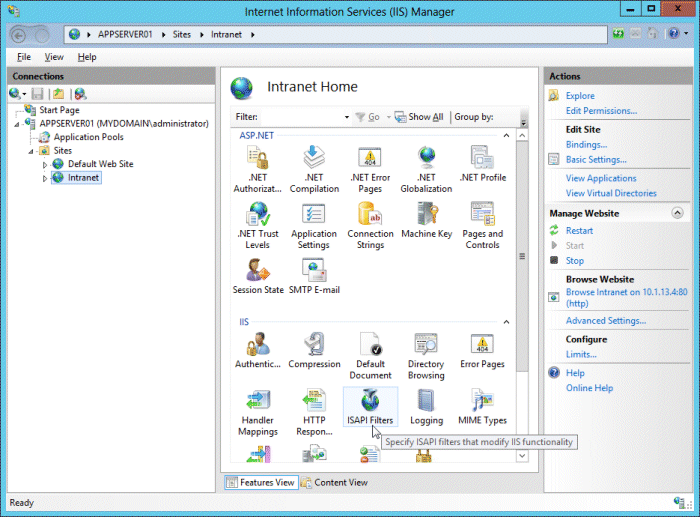Open the Filter dropdown arrow
700x517 pixels.
pos(346,117)
